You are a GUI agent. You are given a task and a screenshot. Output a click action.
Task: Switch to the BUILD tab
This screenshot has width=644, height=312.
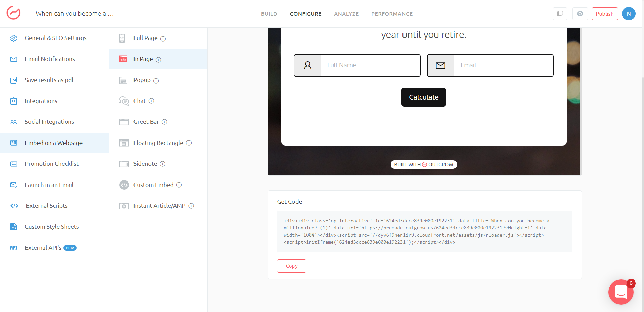click(269, 14)
